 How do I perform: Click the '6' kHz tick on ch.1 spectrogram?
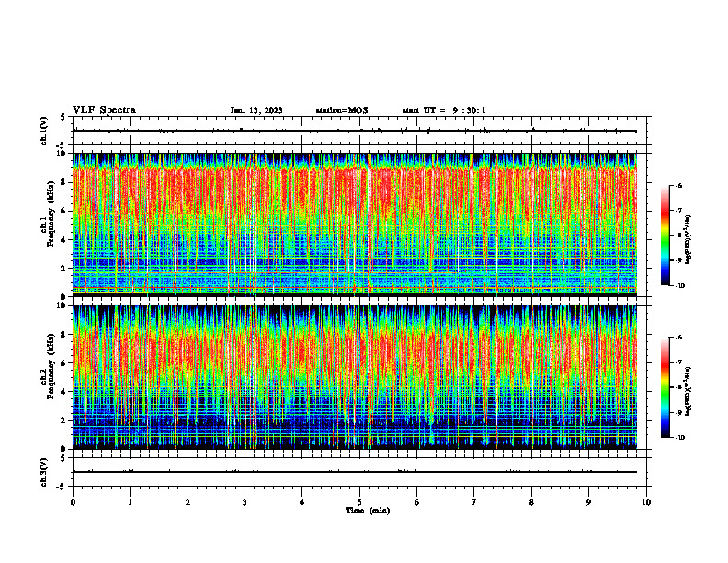tap(64, 211)
